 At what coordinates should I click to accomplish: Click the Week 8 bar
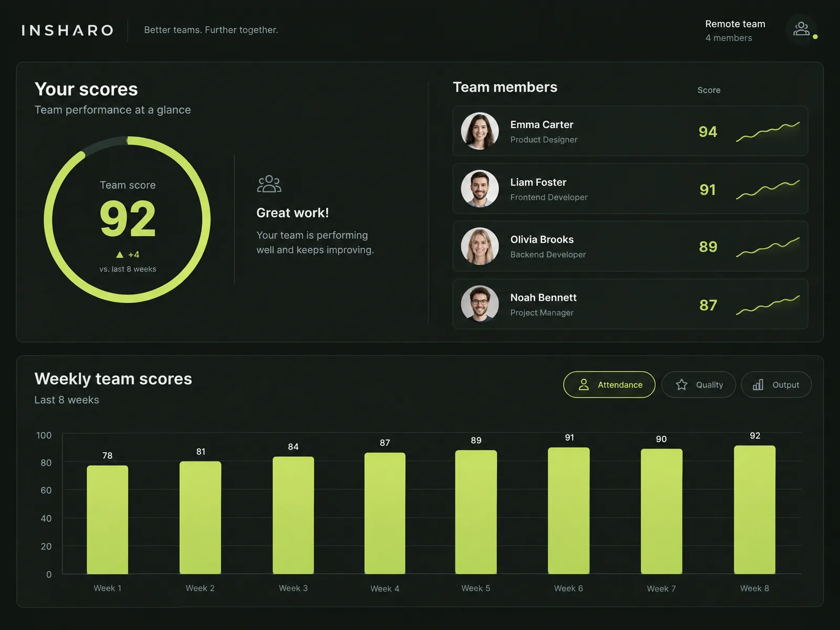[x=755, y=510]
